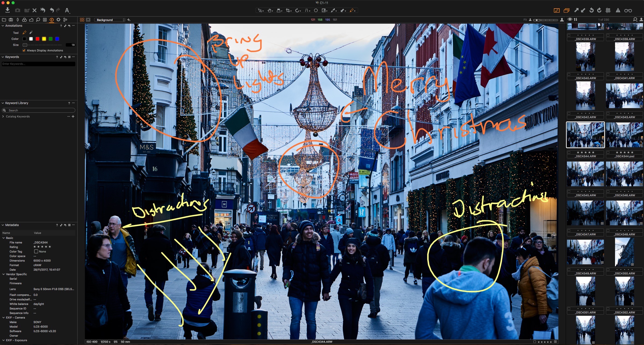Screen dimensions: 644x345
Task: Open the Output tool tab (gear)
Action: click(x=58, y=20)
